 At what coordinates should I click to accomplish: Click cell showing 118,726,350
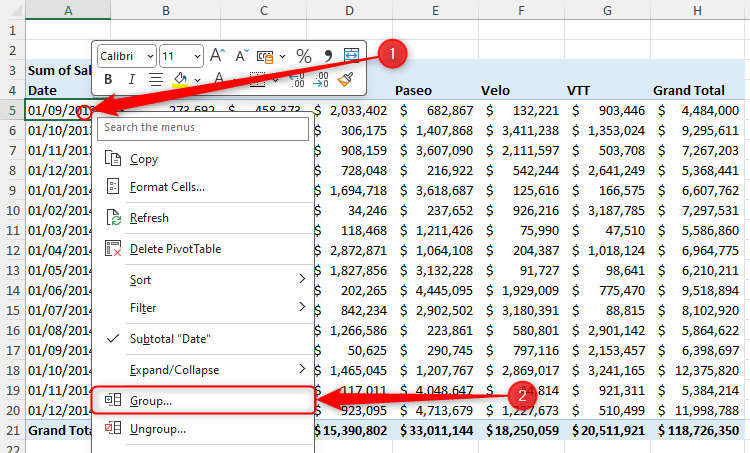coord(698,431)
